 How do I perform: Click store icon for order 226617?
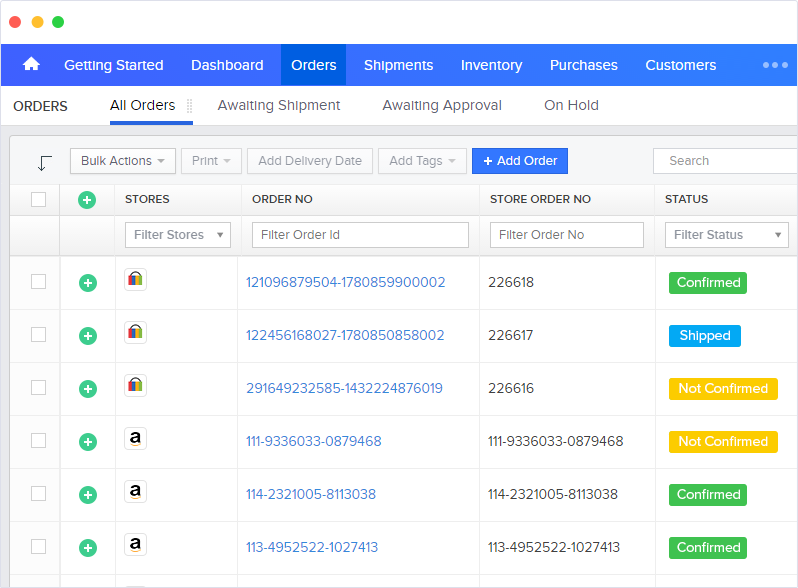point(136,333)
